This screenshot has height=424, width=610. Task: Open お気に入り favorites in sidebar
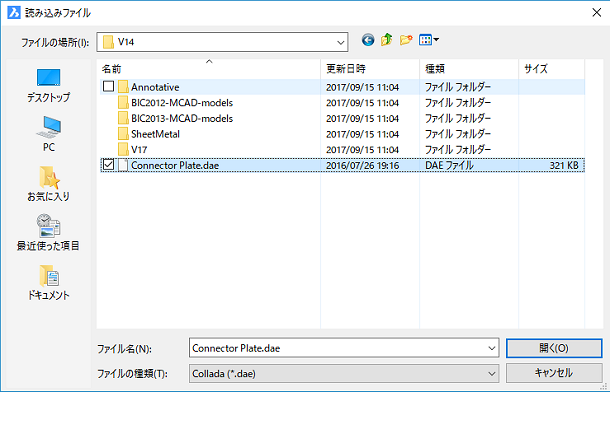49,184
